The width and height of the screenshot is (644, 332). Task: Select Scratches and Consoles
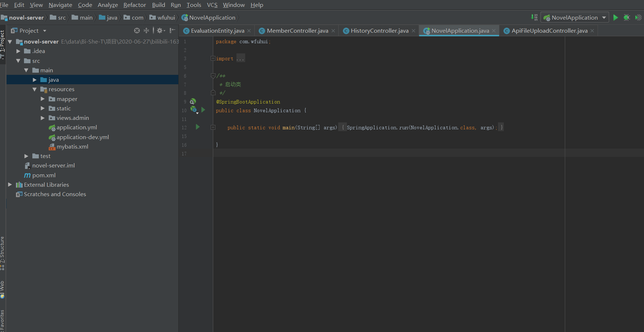pos(55,194)
